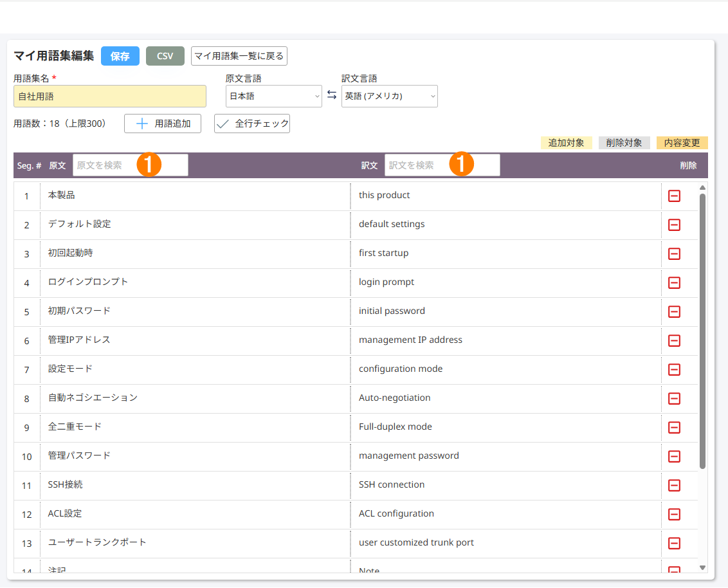The width and height of the screenshot is (728, 588).
Task: Delete the 管理IPアドレス row
Action: click(674, 340)
